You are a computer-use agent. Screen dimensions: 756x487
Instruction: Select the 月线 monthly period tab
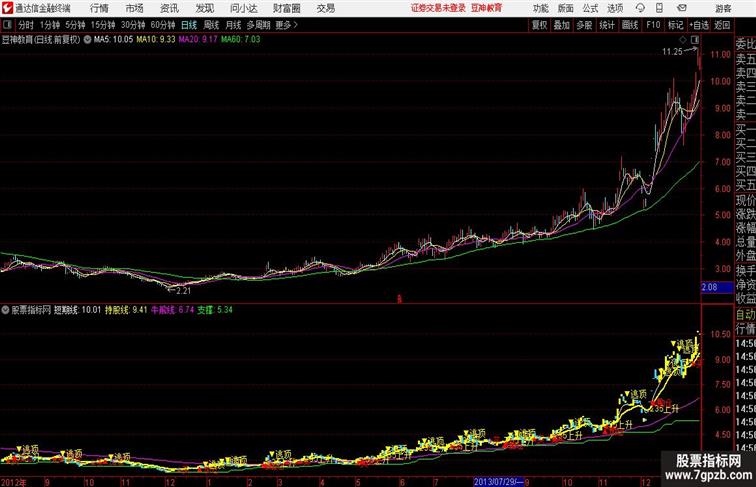pos(233,25)
